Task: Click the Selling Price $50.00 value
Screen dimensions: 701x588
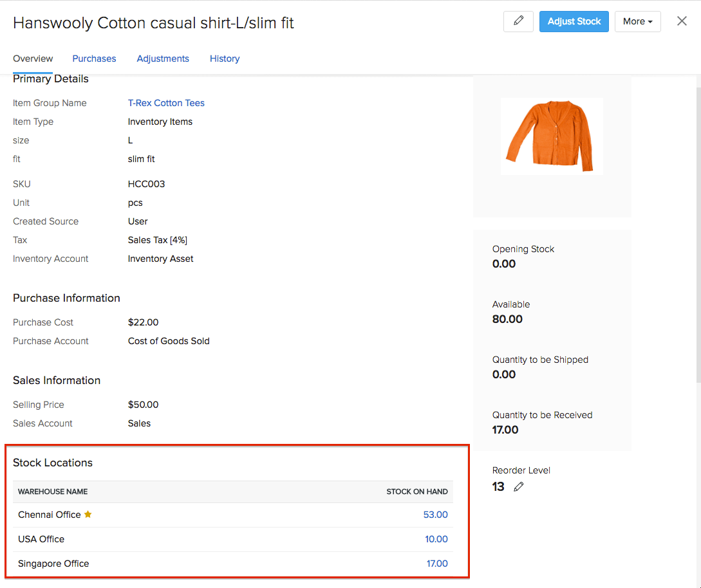Action: click(x=143, y=405)
